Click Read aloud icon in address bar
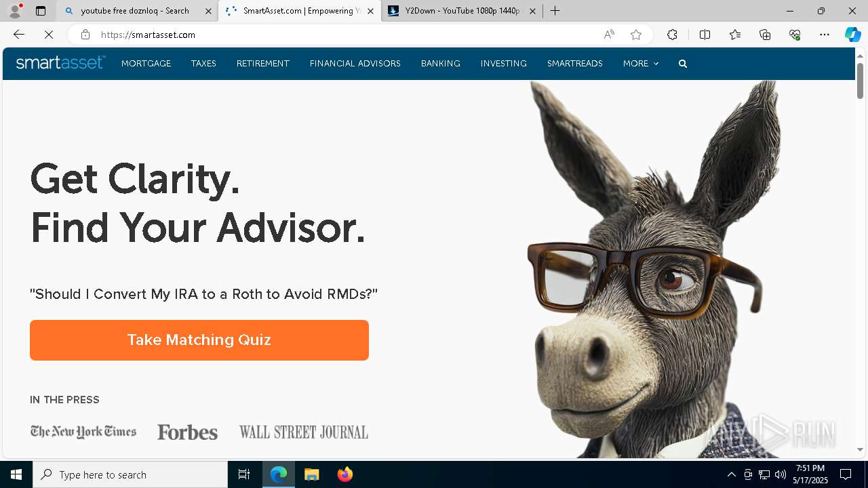Image resolution: width=868 pixels, height=488 pixels. [x=609, y=35]
